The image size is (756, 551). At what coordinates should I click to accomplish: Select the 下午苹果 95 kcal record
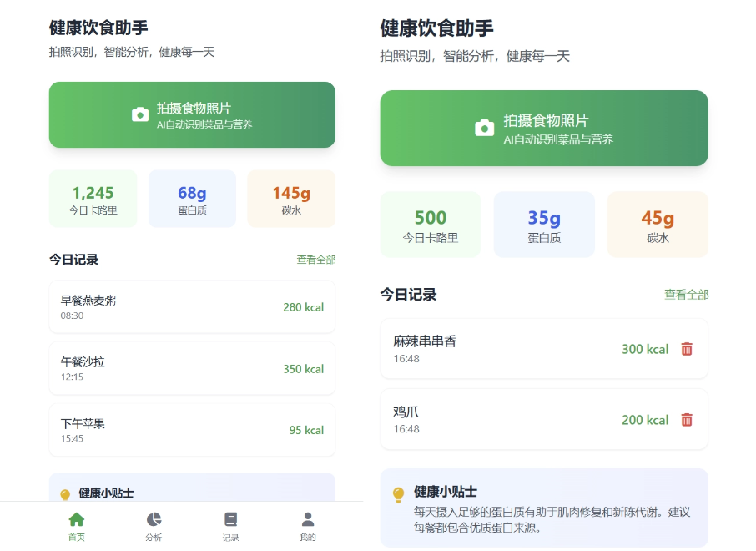tap(192, 430)
